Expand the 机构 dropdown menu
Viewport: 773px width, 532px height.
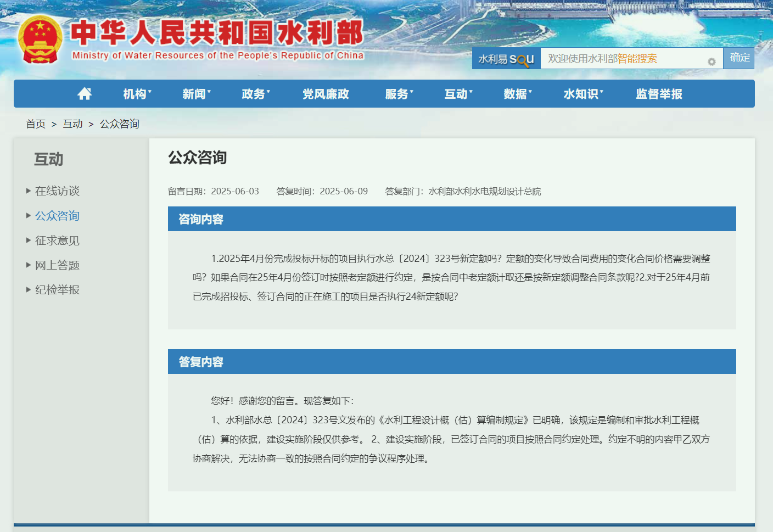[136, 93]
